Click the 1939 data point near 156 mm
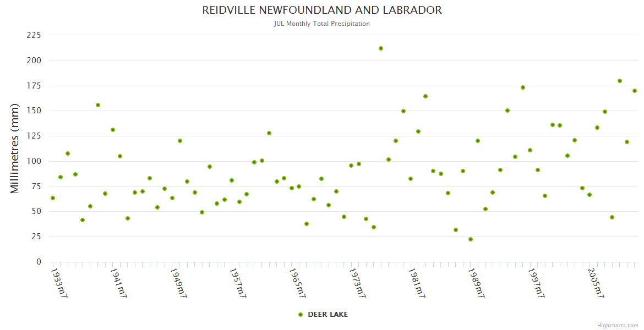Screen dimensions: 644x330 (x=98, y=105)
